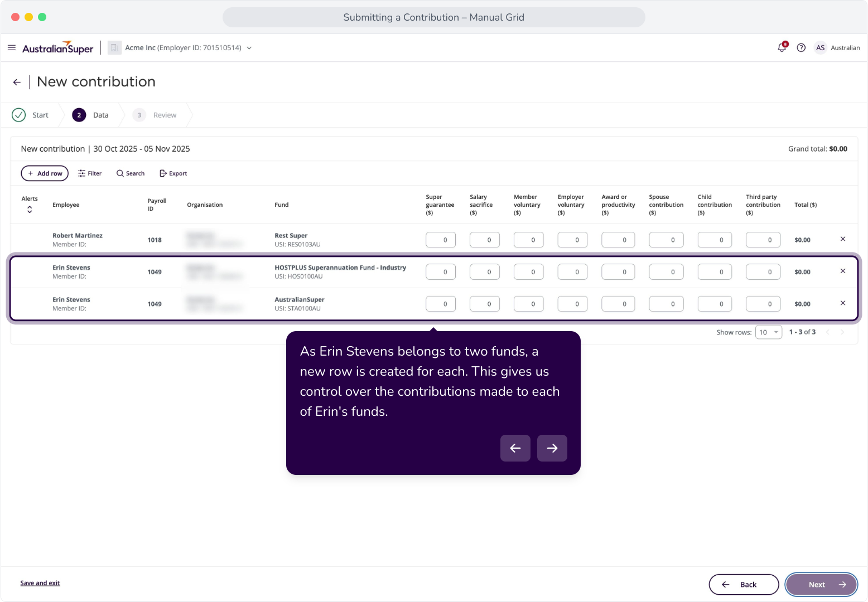Click Super guarantee field in AustralianSuper fund row
The image size is (868, 602).
[441, 304]
